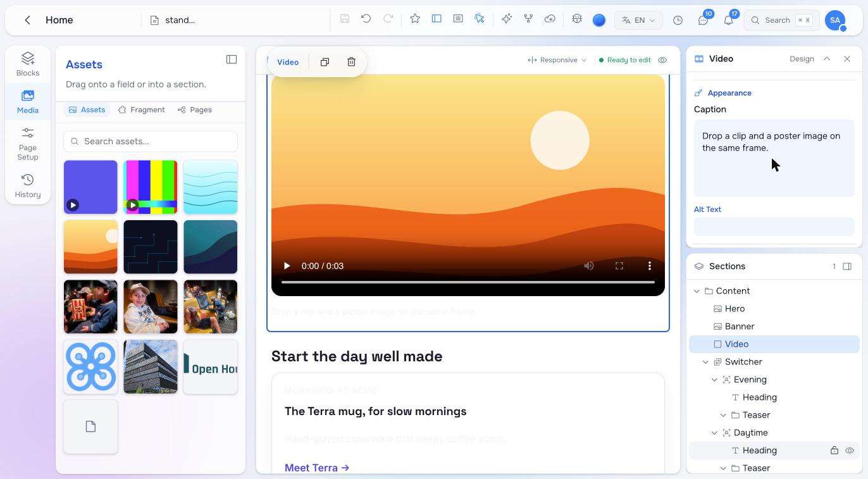The width and height of the screenshot is (868, 479).
Task: Select Hero in the sections tree
Action: (735, 309)
